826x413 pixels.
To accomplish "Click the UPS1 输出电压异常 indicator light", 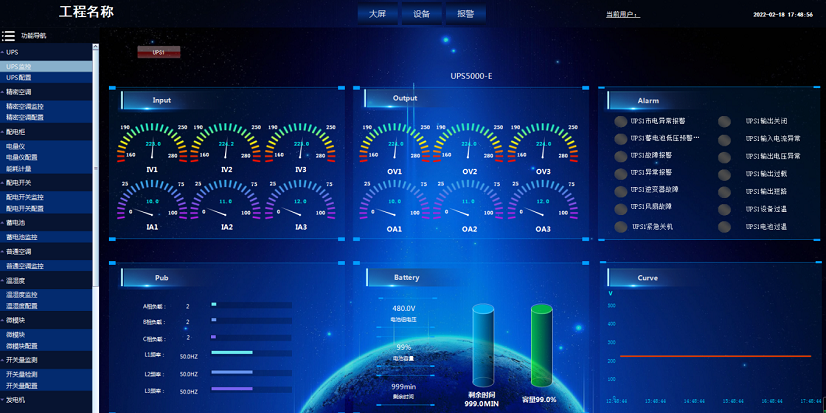I will coord(725,157).
